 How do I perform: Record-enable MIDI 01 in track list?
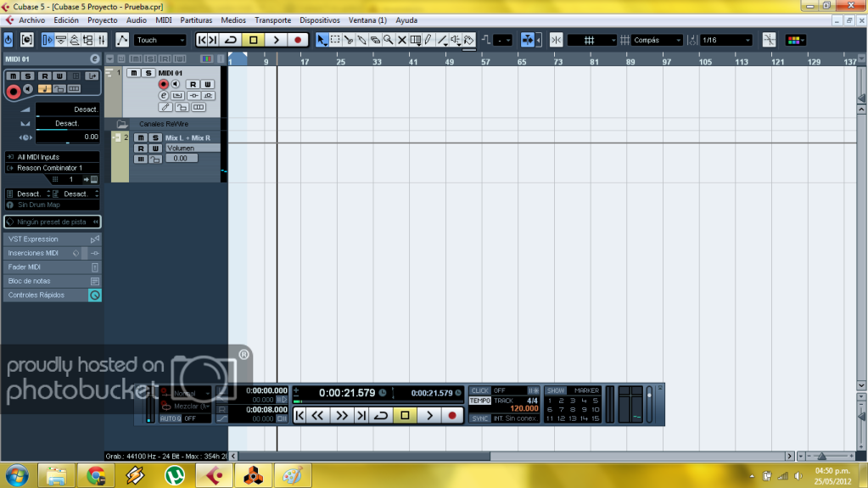coord(163,84)
